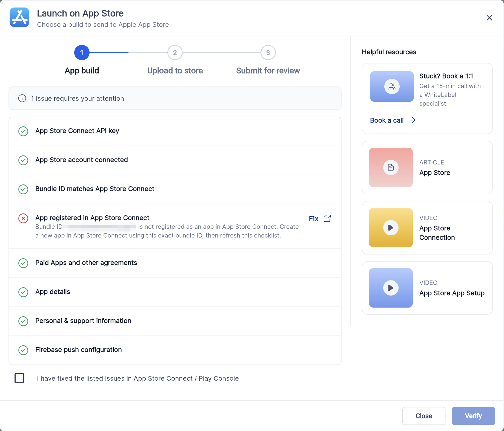This screenshot has height=431, width=504.
Task: Click the App build step label
Action: pos(82,71)
